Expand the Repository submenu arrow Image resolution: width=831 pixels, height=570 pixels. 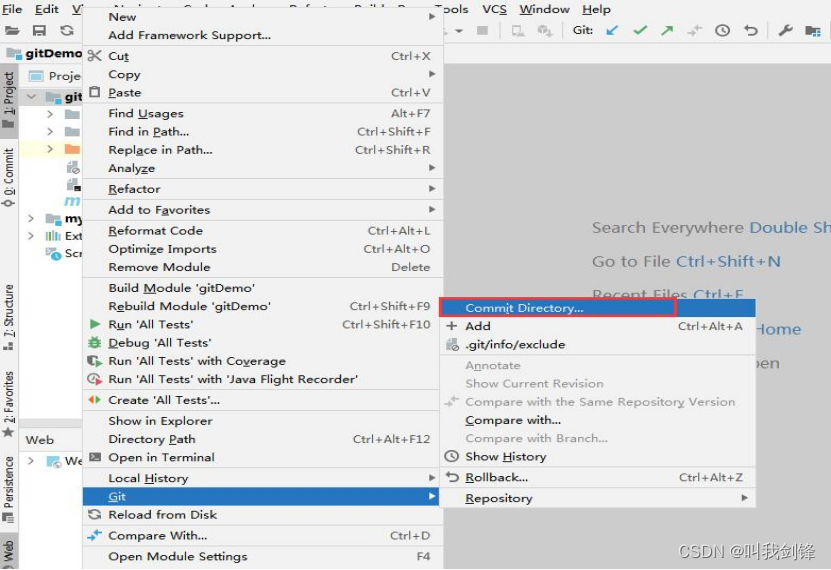click(x=745, y=498)
